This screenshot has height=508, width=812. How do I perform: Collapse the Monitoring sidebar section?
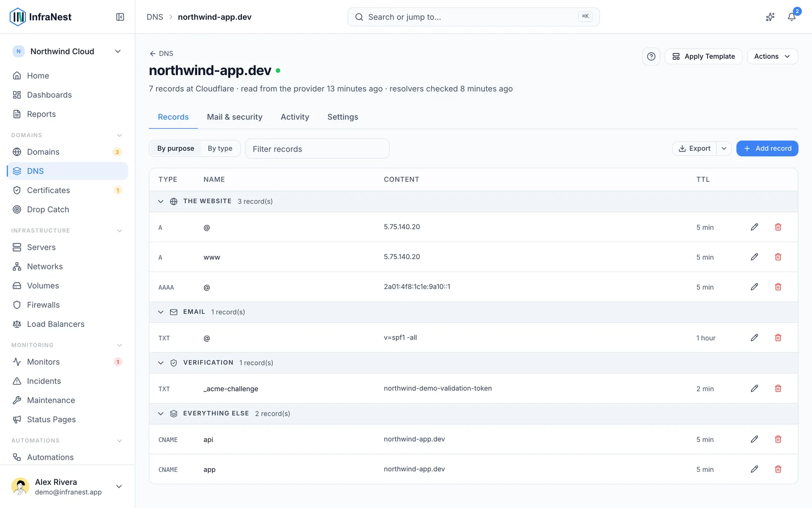point(119,345)
